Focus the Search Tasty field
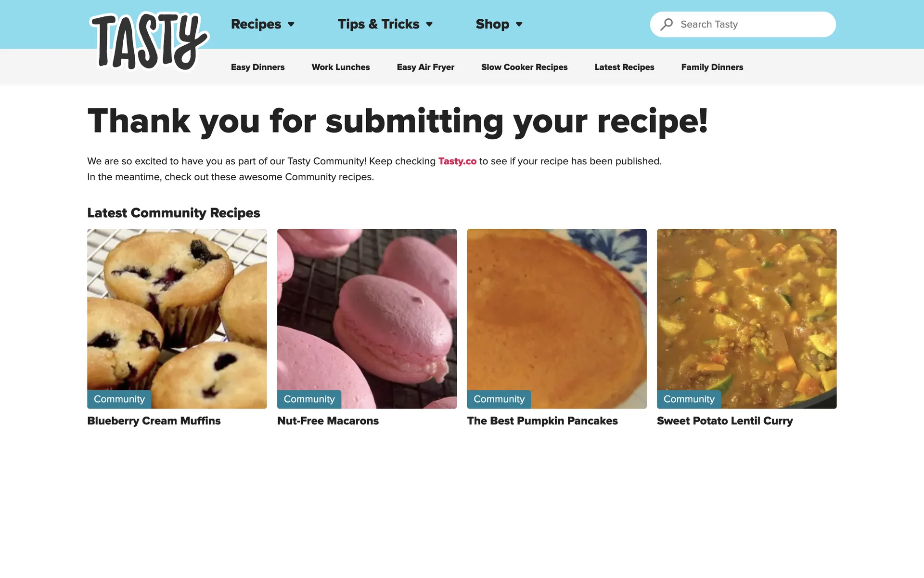 pyautogui.click(x=743, y=24)
